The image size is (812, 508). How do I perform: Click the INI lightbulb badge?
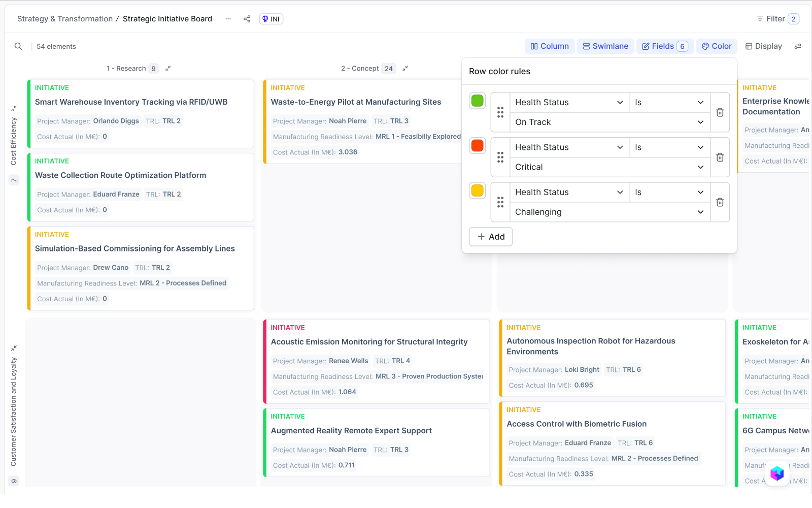coord(271,19)
